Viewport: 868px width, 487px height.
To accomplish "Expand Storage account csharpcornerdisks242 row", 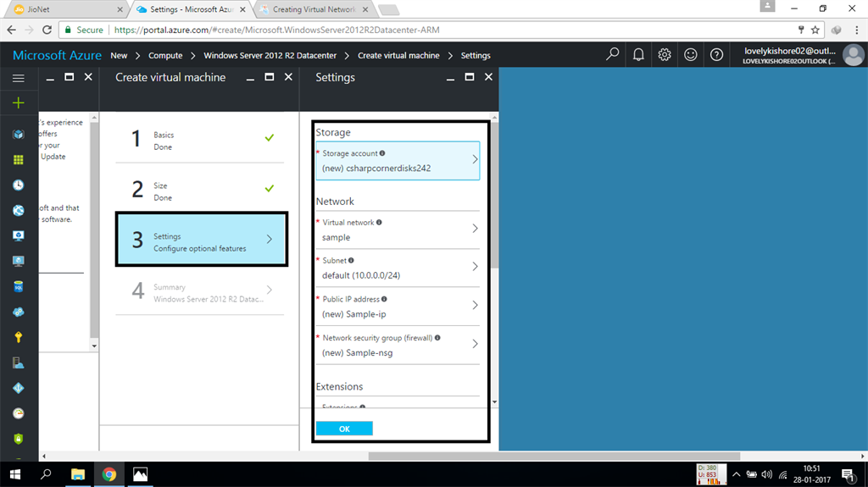I will [x=398, y=160].
